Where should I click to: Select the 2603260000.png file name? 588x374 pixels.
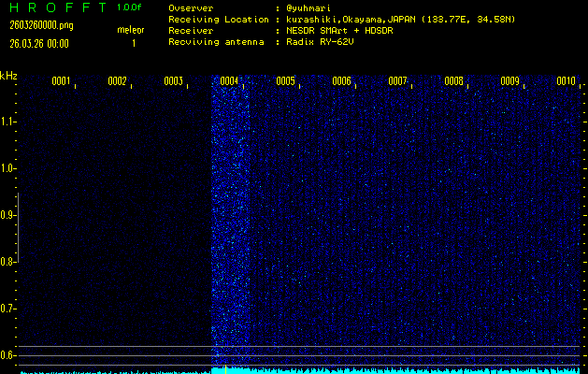34,25
